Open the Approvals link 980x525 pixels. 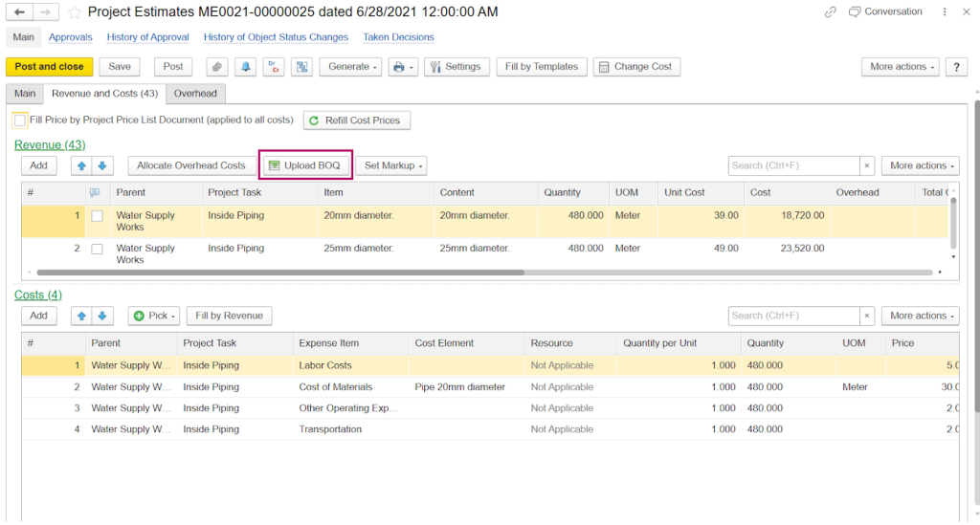[71, 37]
